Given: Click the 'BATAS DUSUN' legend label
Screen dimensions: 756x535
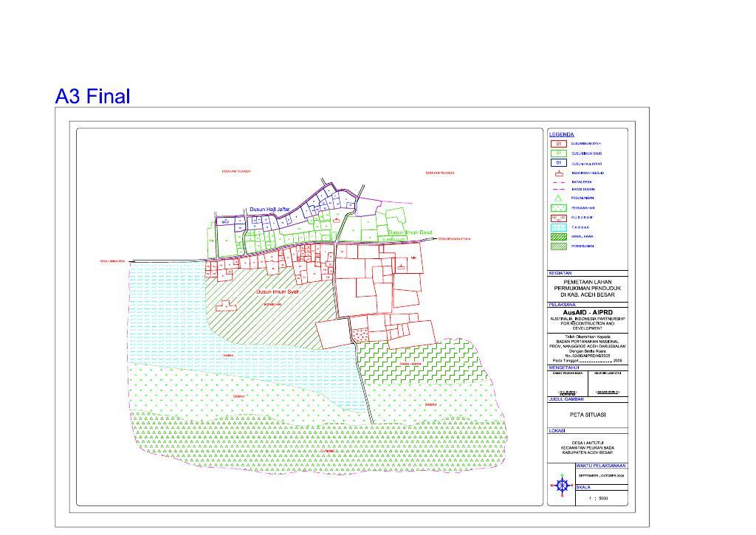Looking at the screenshot, I should (x=583, y=190).
